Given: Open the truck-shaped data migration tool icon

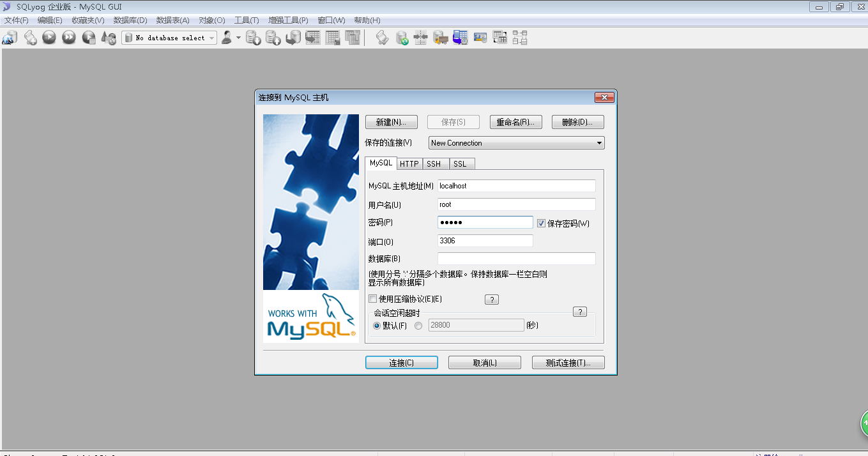Looking at the screenshot, I should 440,37.
